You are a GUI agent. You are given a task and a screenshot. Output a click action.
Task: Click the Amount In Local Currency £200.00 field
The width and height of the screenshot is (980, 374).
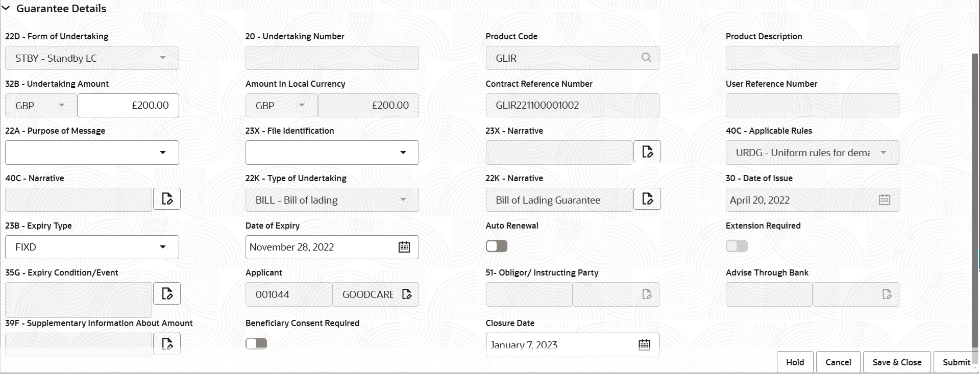[x=369, y=106]
